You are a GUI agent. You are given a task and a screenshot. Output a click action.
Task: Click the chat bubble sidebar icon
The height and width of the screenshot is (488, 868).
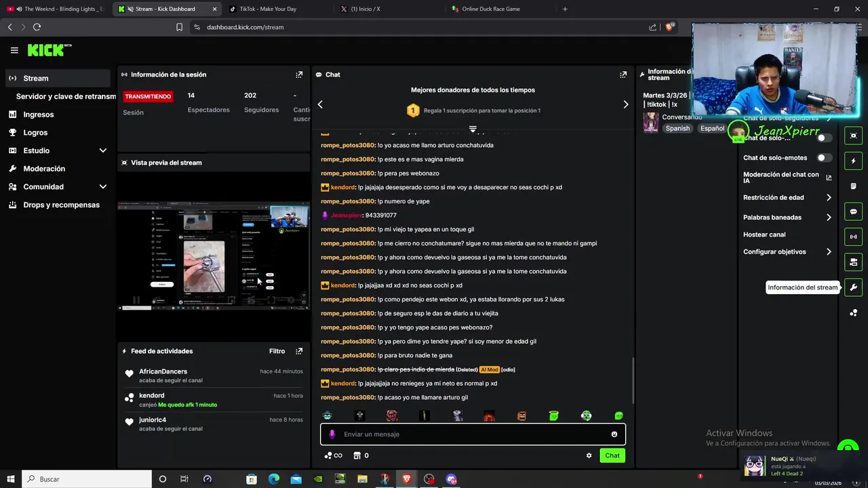853,211
